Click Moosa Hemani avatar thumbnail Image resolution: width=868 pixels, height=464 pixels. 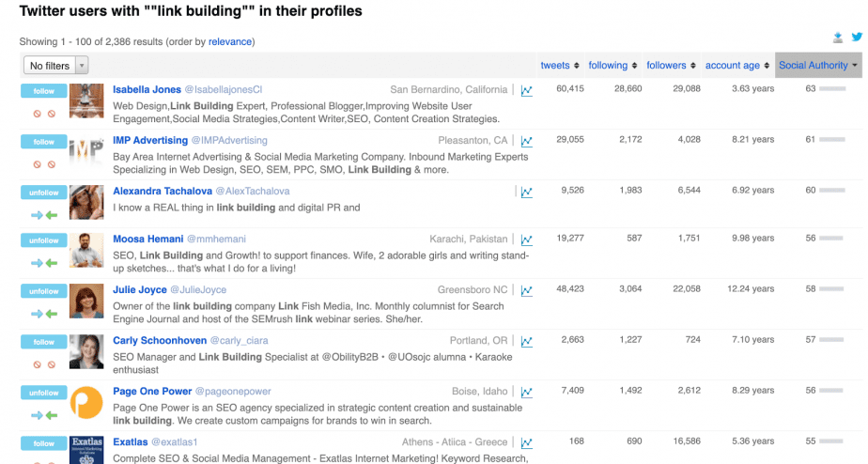click(86, 250)
